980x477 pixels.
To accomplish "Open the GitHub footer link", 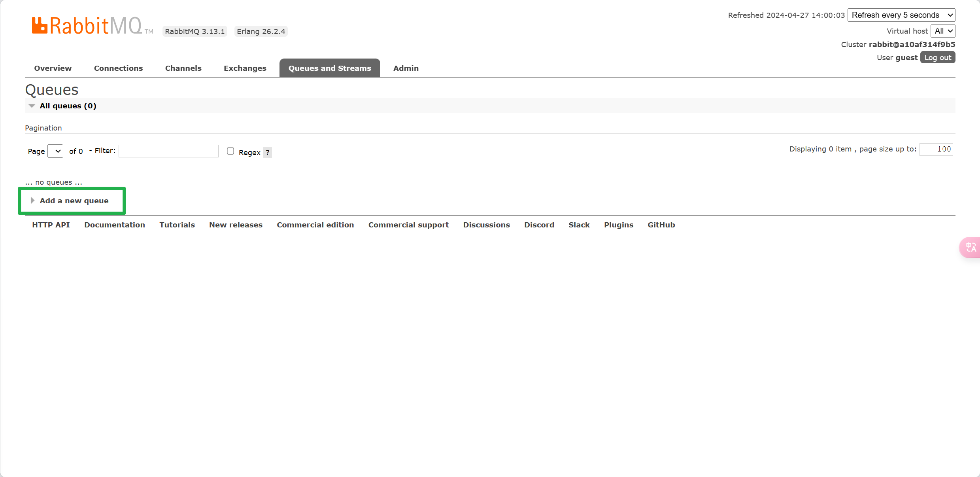I will point(661,225).
